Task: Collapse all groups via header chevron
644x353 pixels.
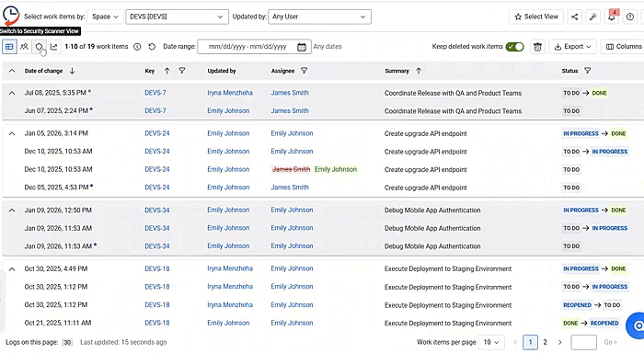Action: click(x=12, y=71)
